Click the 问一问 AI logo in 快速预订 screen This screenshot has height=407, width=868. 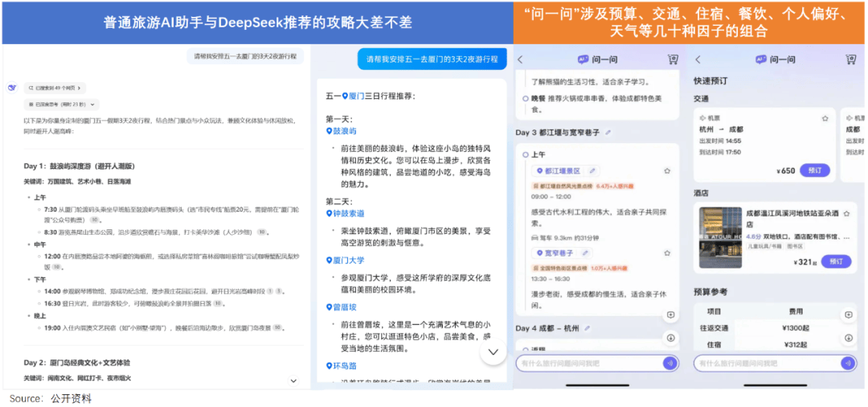pos(761,60)
